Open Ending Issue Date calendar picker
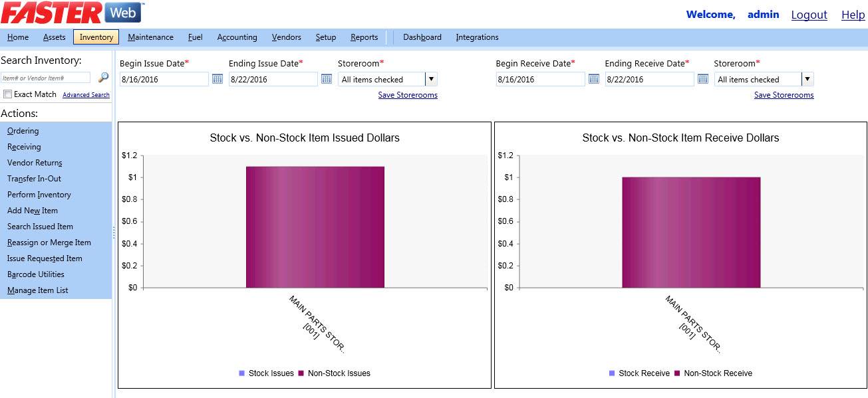This screenshot has height=398, width=868. [x=327, y=79]
